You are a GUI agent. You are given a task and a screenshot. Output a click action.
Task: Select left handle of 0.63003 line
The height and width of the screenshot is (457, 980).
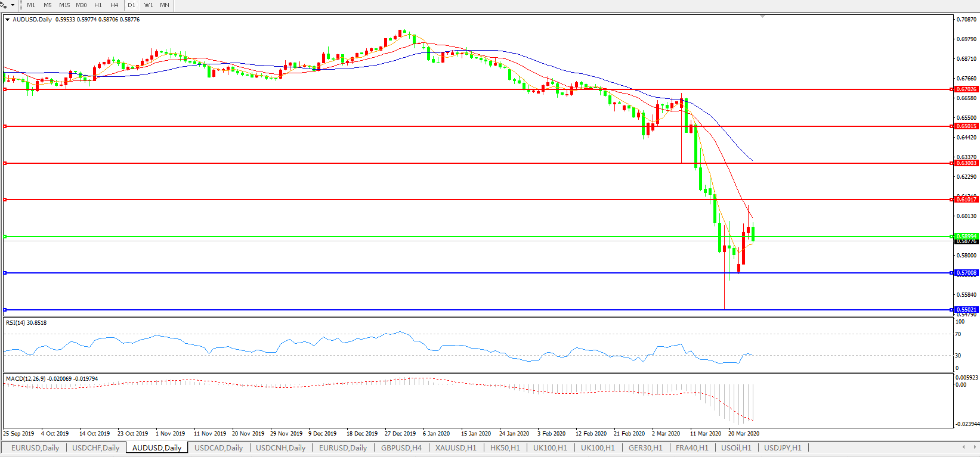(5, 163)
